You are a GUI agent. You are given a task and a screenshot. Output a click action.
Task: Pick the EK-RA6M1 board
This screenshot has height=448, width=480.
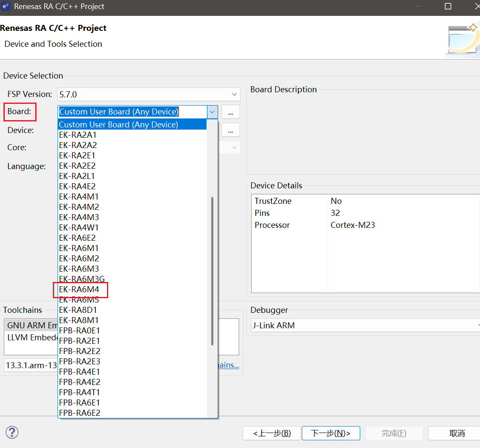(x=132, y=248)
